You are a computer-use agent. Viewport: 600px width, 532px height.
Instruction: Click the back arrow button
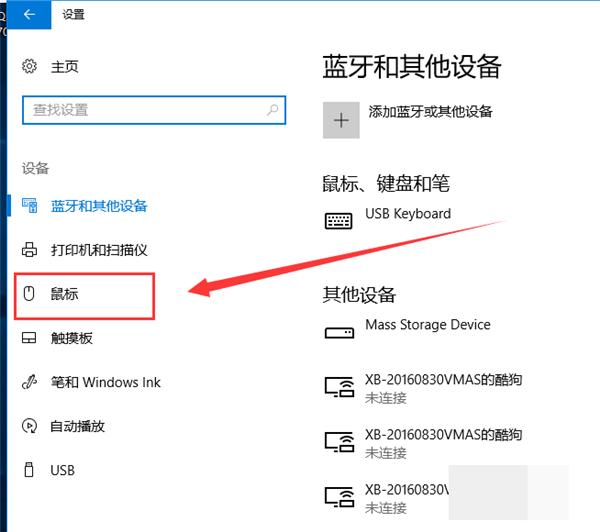29,15
